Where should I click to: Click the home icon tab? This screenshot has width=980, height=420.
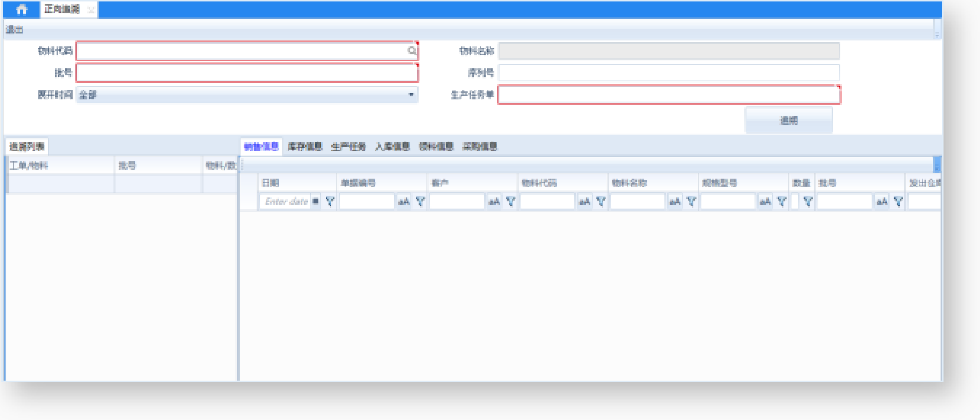point(21,9)
